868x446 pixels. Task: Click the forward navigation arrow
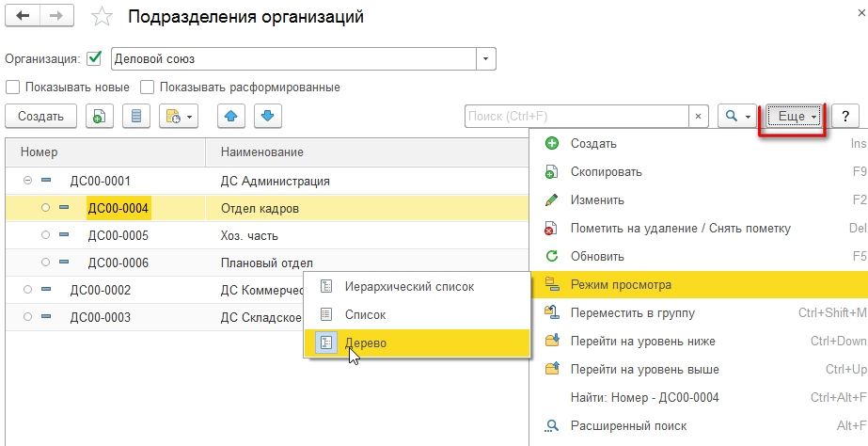[x=57, y=17]
